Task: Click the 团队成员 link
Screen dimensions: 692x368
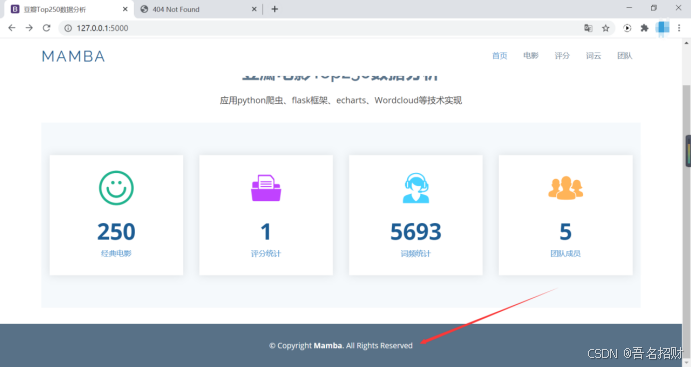Action: [x=565, y=253]
